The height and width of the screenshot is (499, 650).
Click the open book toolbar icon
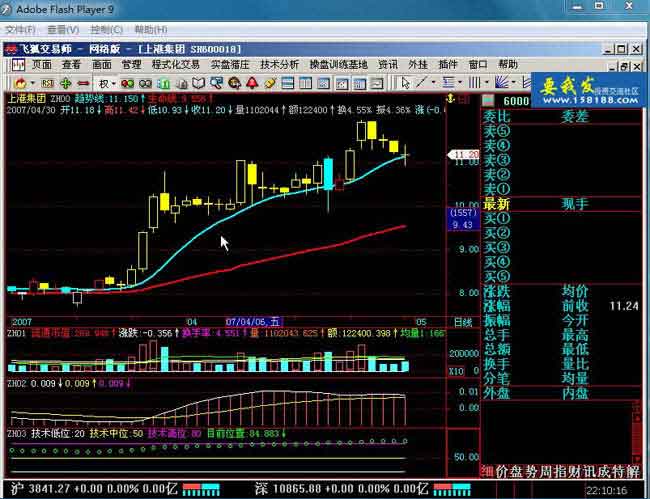coord(198,83)
